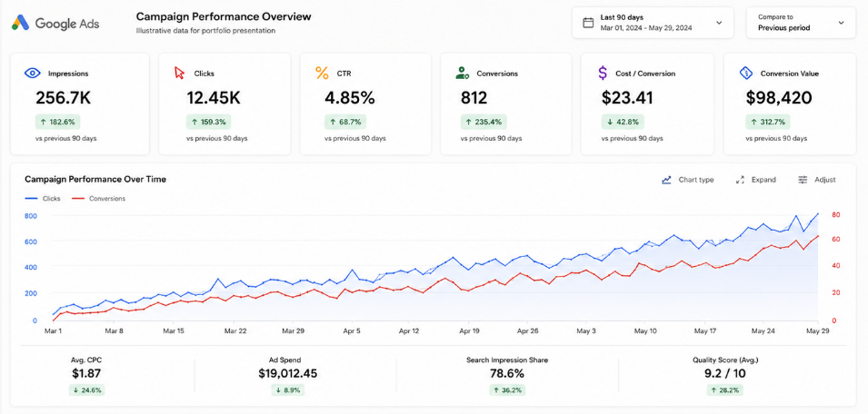Viewport: 868px width, 414px height.
Task: Click the Chart type button
Action: 687,180
